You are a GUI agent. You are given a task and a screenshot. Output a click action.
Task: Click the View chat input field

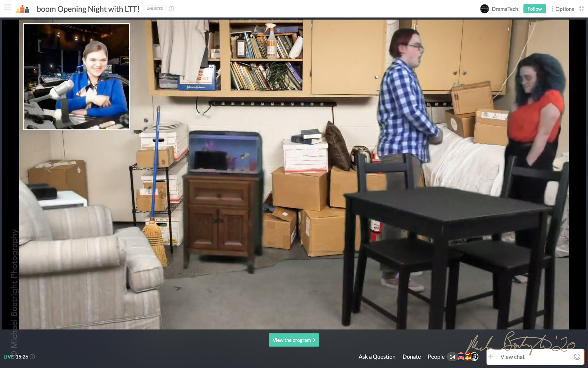(531, 357)
